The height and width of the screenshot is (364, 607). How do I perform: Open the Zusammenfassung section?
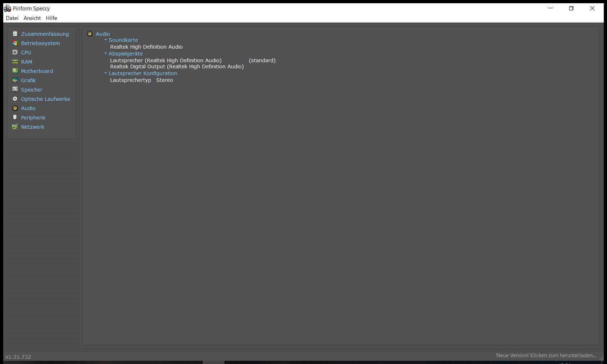coord(45,34)
